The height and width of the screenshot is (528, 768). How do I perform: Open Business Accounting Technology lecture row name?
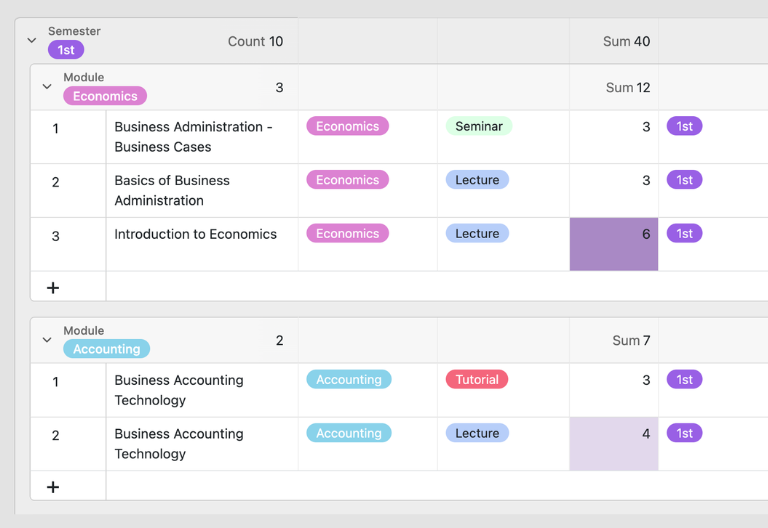179,444
